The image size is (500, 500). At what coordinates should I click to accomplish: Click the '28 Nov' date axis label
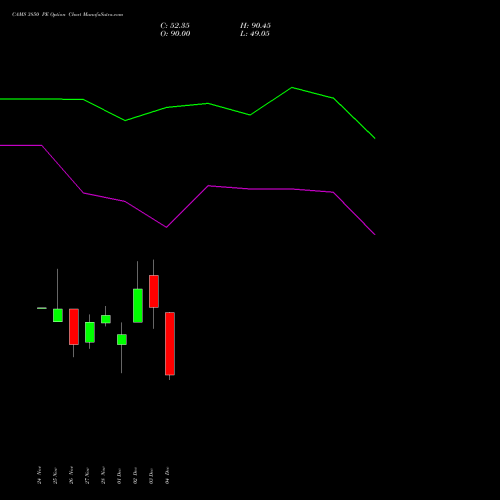pos(103,475)
